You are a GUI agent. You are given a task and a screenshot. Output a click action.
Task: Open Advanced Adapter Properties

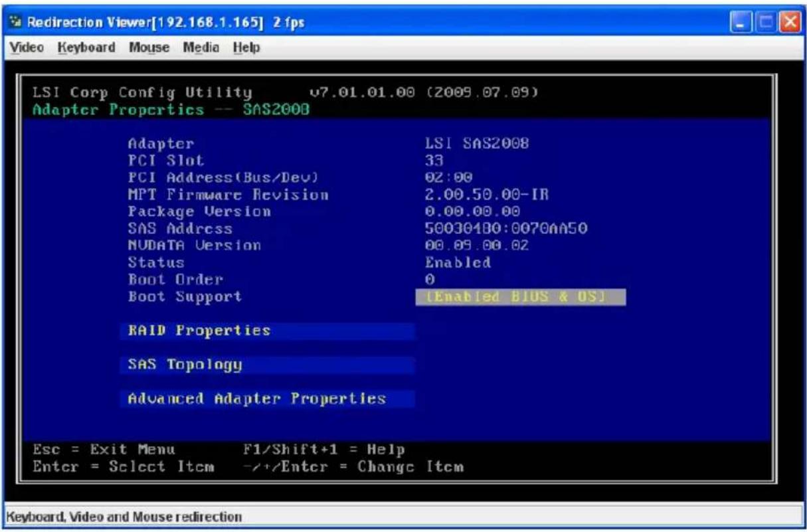coord(268,399)
